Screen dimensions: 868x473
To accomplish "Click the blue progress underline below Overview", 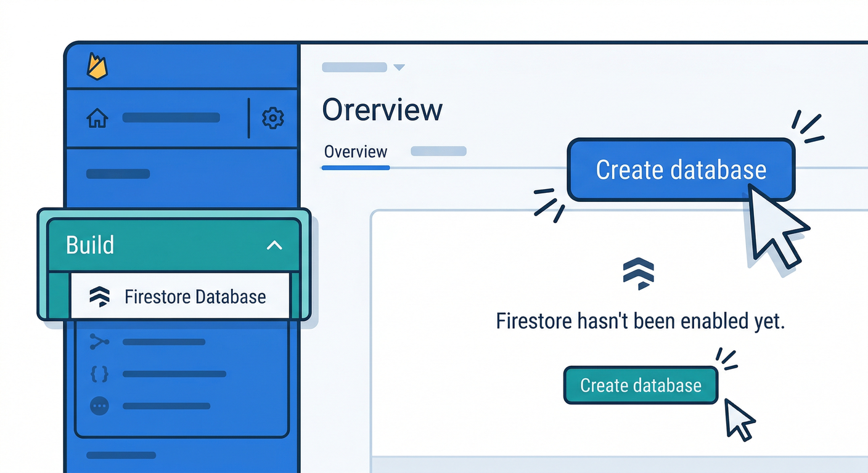I will (355, 167).
